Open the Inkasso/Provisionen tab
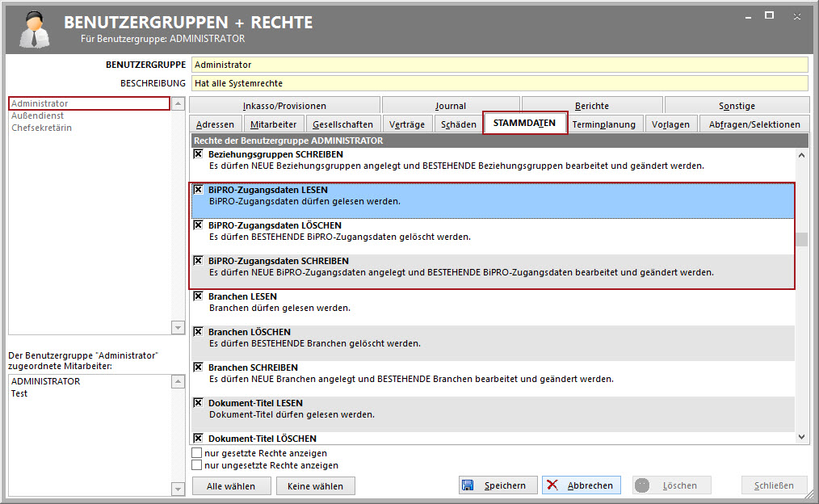Viewport: 819px width, 504px height. (284, 106)
